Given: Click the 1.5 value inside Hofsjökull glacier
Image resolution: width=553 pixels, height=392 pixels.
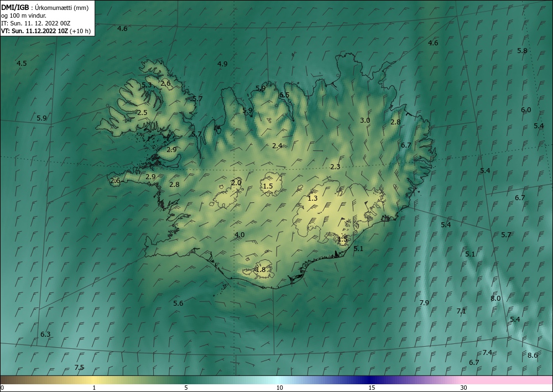Looking at the screenshot, I should (268, 186).
